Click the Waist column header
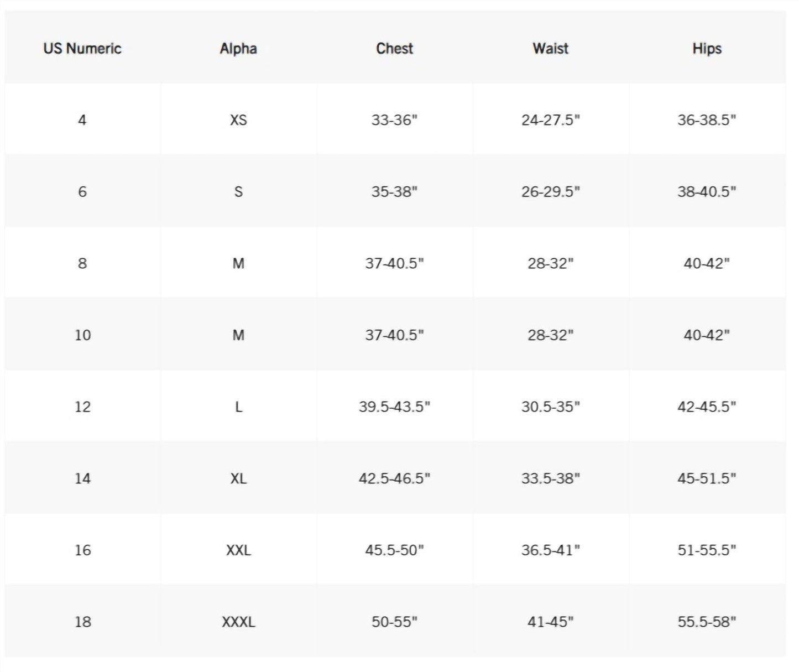Screen dimensions: 799x672 [x=551, y=49]
